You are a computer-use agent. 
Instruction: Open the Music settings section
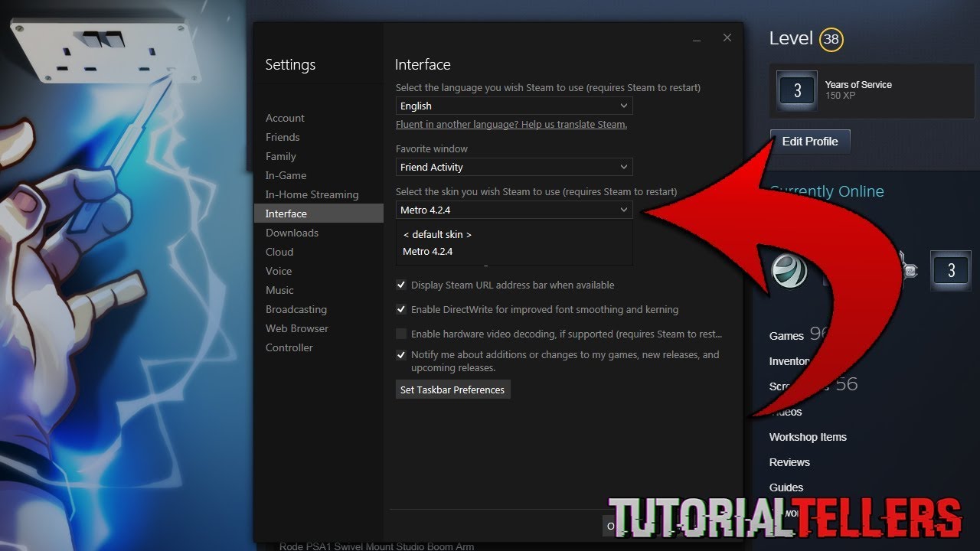point(279,290)
